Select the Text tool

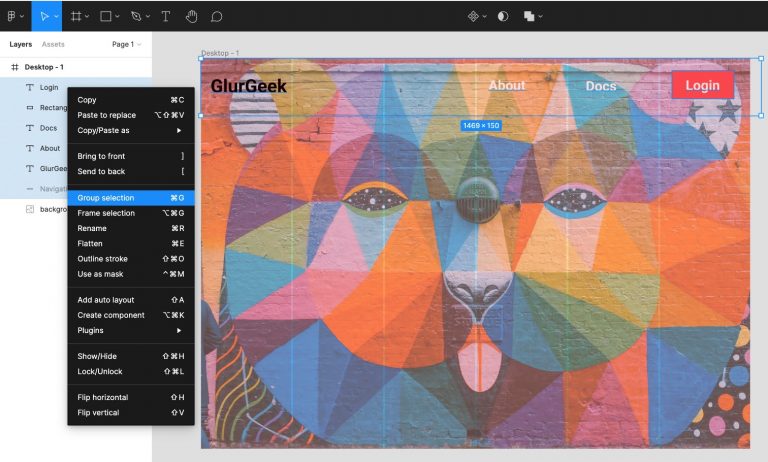coord(166,16)
